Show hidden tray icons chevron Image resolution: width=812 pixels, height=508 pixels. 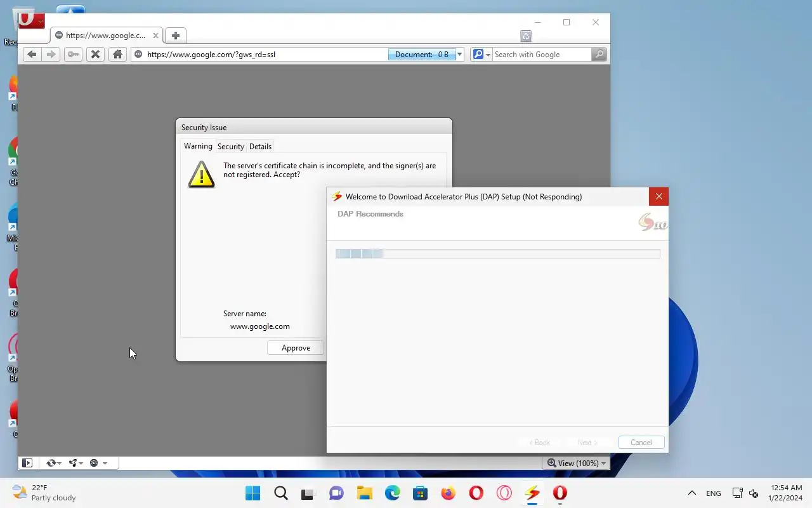point(692,493)
